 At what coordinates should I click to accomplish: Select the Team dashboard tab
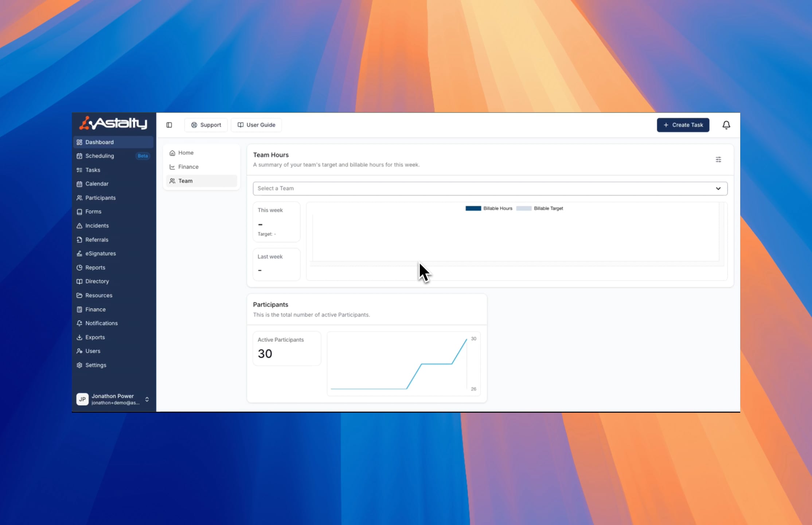(x=202, y=181)
